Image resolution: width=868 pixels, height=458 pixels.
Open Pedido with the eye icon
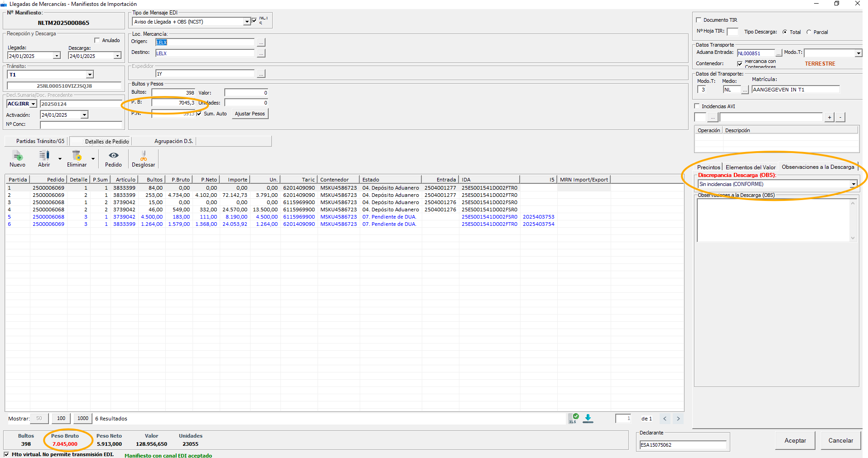coord(113,156)
